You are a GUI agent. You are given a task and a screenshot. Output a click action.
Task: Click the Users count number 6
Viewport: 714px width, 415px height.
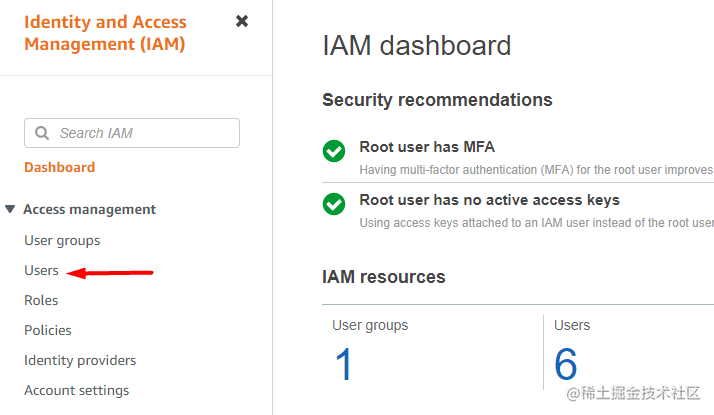pyautogui.click(x=566, y=365)
